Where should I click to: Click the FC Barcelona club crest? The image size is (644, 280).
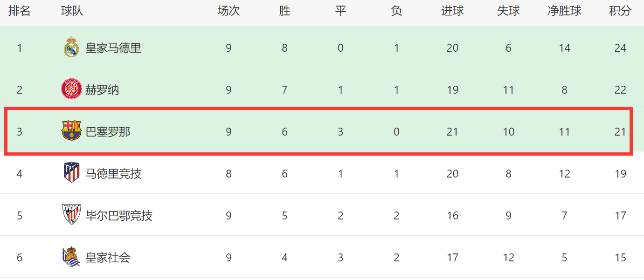click(x=71, y=131)
